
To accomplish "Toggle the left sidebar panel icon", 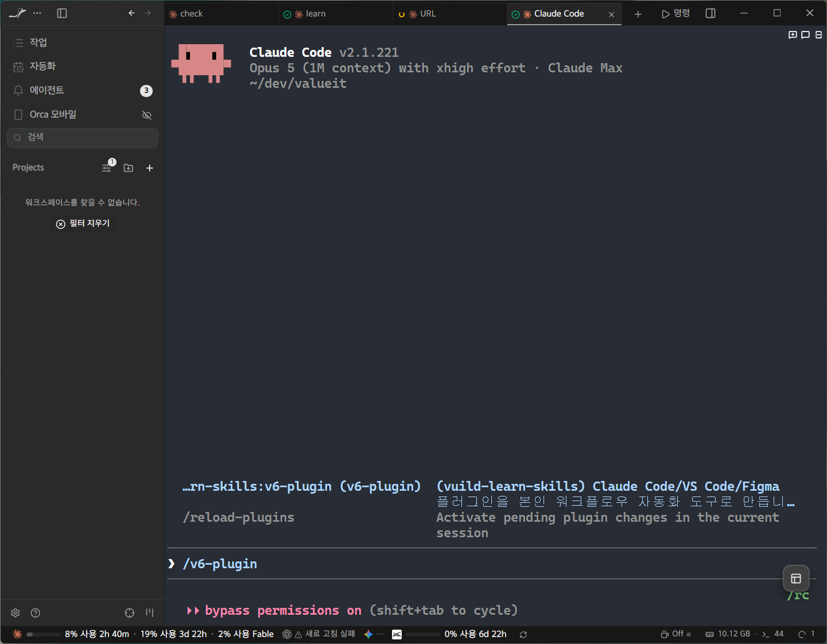I will [62, 13].
